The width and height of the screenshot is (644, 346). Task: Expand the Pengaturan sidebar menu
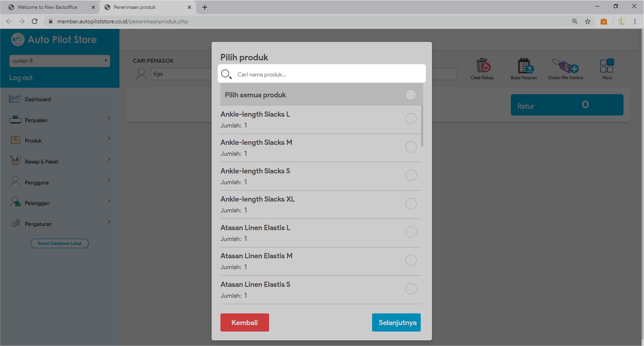60,224
